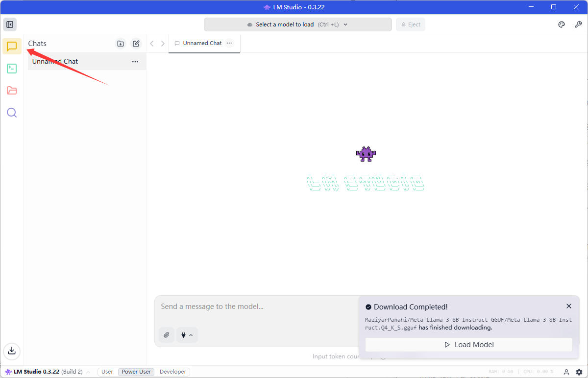Viewport: 588px width, 378px height.
Task: Click the Eject button
Action: (411, 24)
